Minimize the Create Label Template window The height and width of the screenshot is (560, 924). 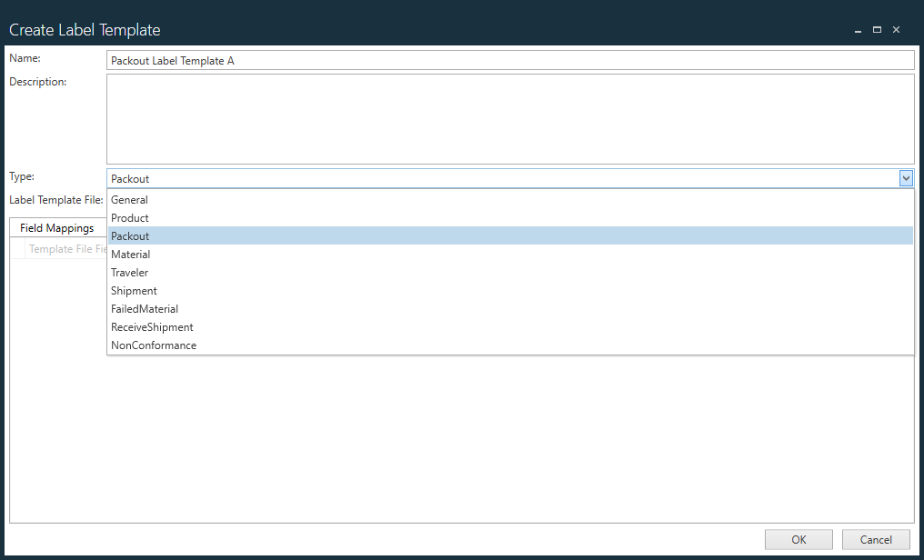pyautogui.click(x=858, y=29)
